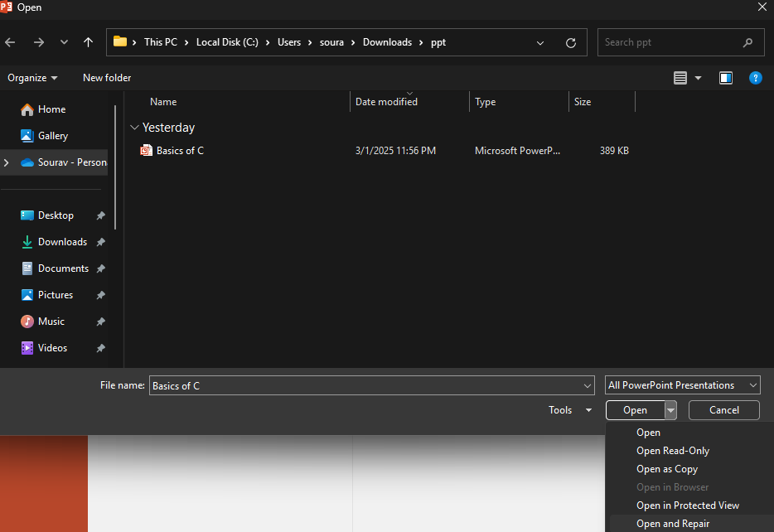Click the navigation pane scrollbar

click(115, 167)
